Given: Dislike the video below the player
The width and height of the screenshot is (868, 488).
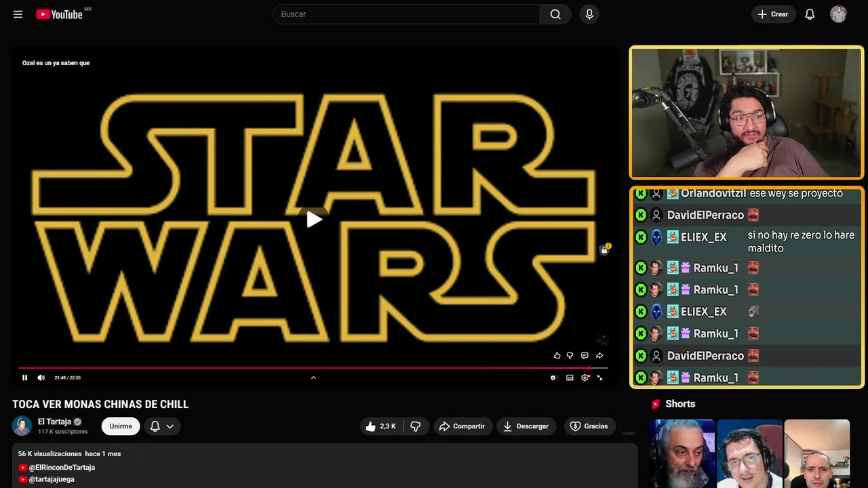Looking at the screenshot, I should (x=416, y=426).
